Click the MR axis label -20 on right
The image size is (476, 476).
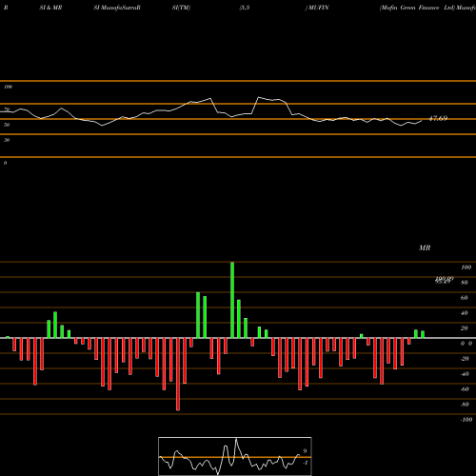pyautogui.click(x=465, y=359)
